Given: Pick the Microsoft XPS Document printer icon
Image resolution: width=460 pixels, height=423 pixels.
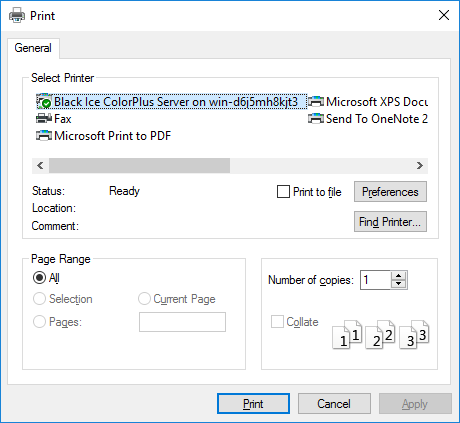Looking at the screenshot, I should coord(316,102).
